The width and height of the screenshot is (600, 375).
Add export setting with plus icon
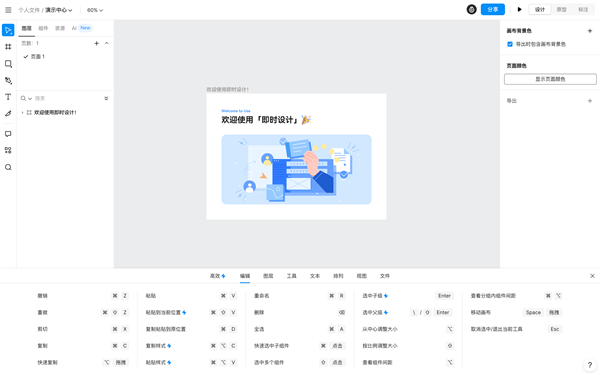[590, 101]
